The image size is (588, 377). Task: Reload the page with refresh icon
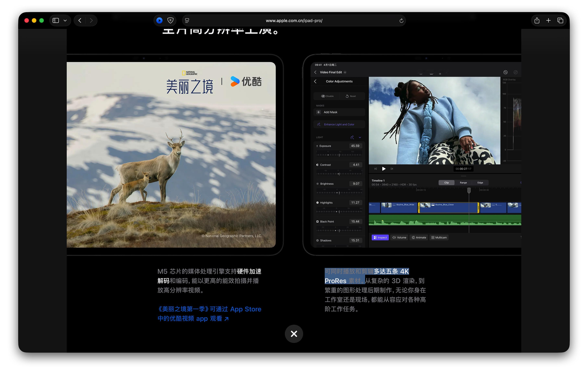coord(401,21)
